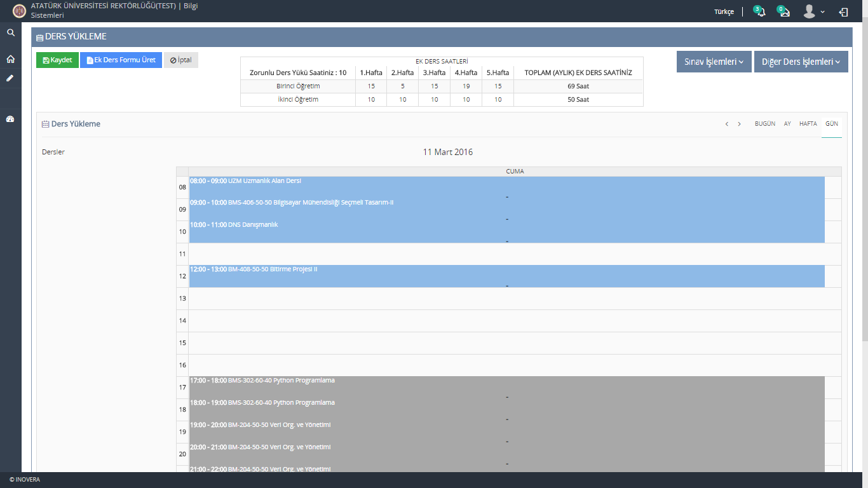Open the dashboard gauge sidebar icon
Image resolution: width=868 pixels, height=488 pixels.
[10, 119]
